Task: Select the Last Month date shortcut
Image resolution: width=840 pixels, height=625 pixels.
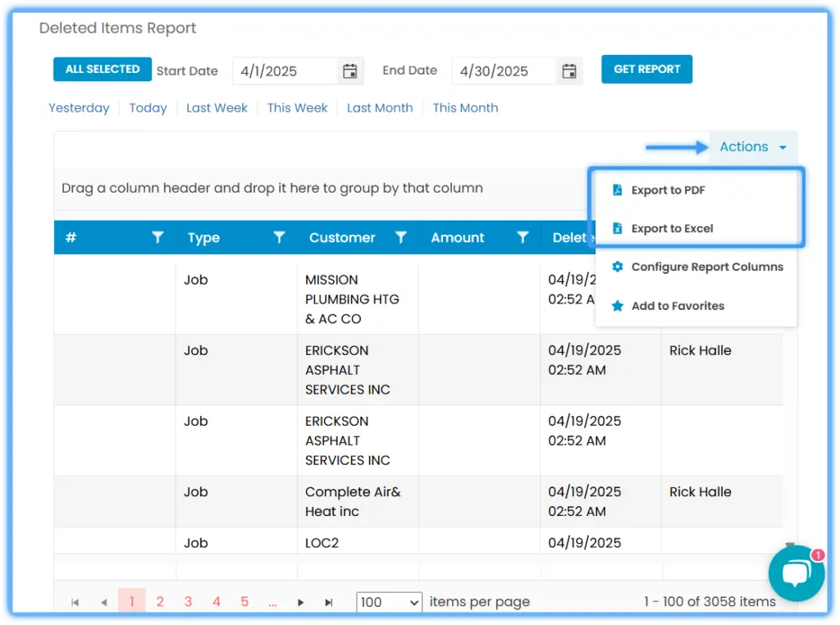Action: click(x=380, y=107)
